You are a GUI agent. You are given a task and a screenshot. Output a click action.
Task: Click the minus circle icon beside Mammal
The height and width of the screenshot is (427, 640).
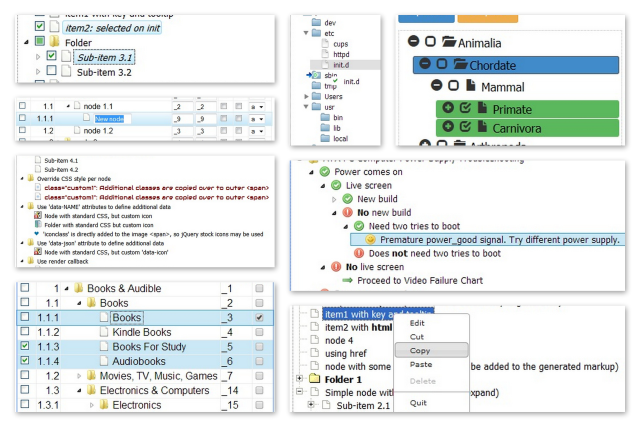tap(436, 85)
